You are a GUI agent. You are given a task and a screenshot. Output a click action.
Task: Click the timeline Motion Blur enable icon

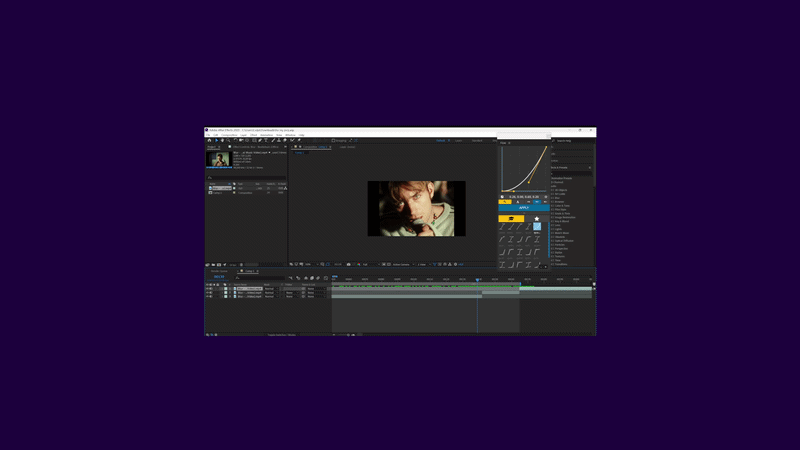[x=318, y=278]
